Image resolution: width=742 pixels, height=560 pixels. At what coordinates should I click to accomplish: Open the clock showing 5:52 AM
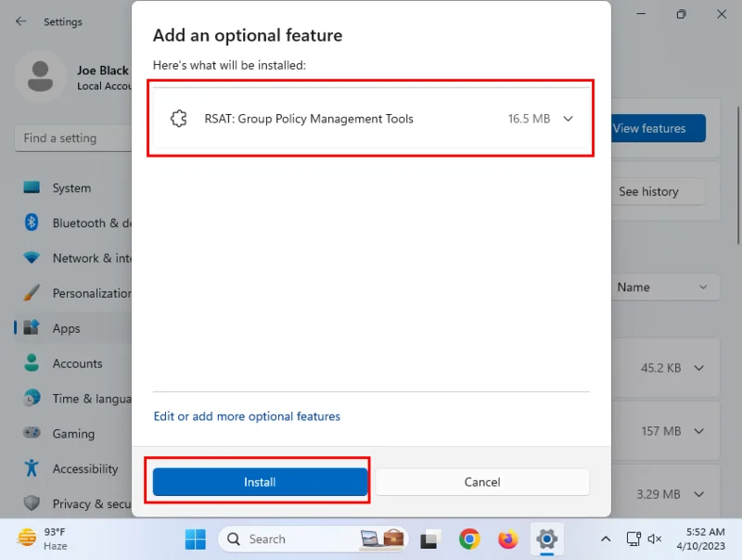coord(701,539)
